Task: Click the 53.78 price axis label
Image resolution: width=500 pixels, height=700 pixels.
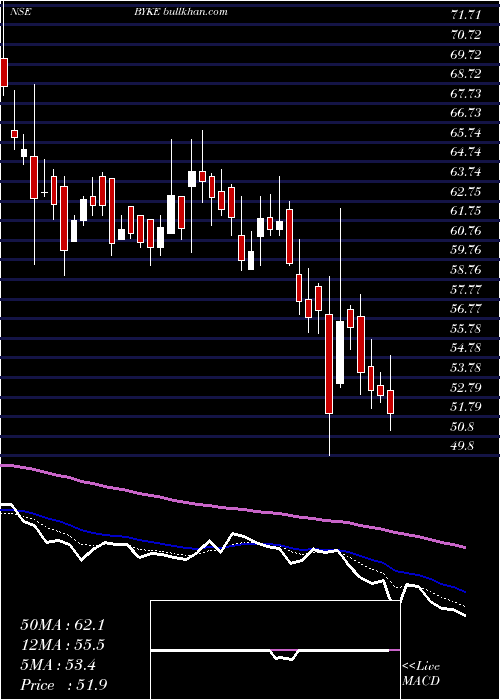Action: tap(466, 367)
